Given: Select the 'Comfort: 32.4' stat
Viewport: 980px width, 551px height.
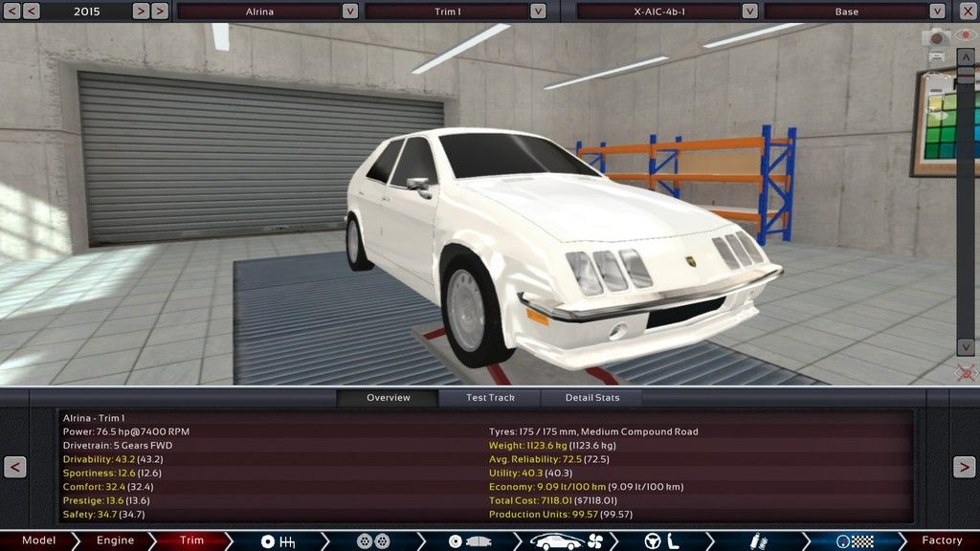Looking at the screenshot, I should 107,487.
